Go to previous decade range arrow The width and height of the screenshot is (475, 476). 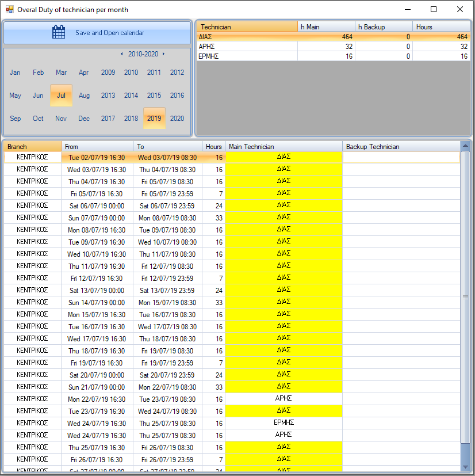pos(122,54)
